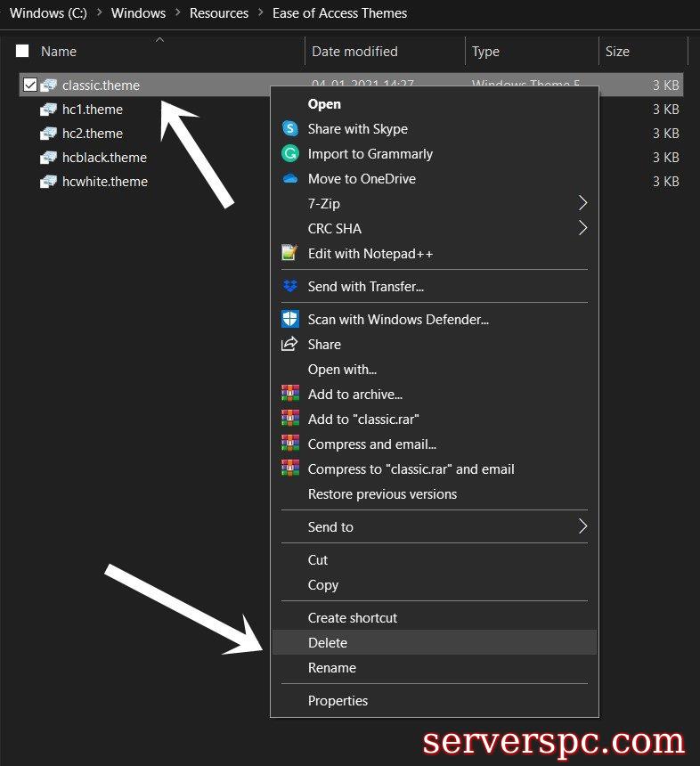This screenshot has height=766, width=700.
Task: Click the Notepad++ icon in menu
Action: [x=289, y=254]
